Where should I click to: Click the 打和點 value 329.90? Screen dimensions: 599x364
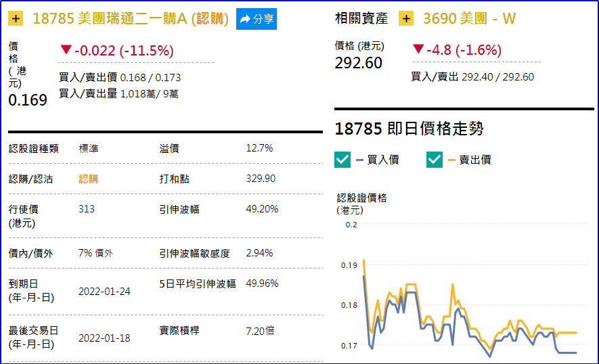click(261, 179)
